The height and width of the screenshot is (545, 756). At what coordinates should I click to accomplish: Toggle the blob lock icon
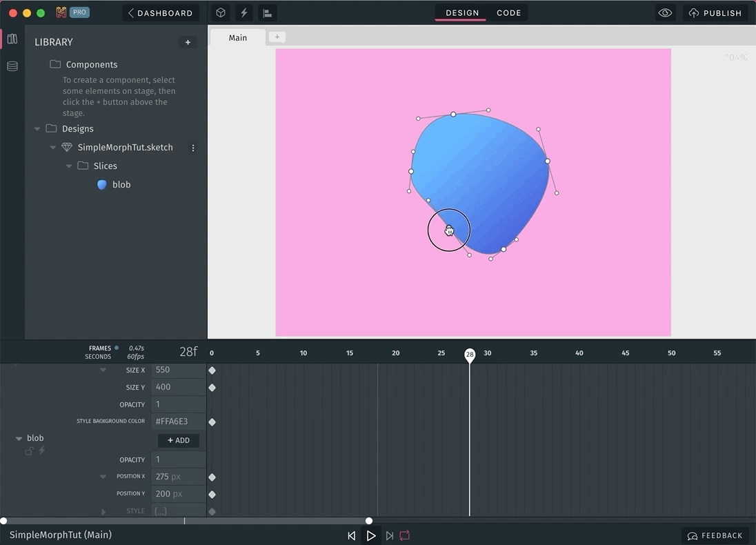tap(30, 451)
